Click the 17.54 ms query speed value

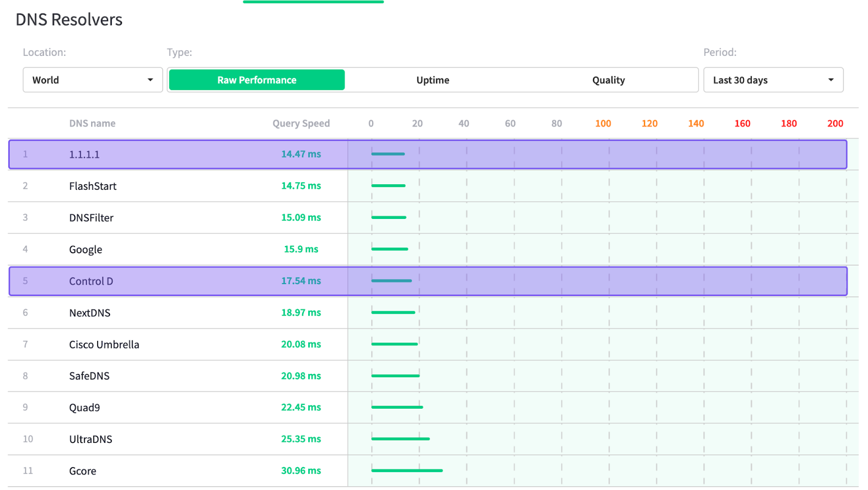[301, 281]
